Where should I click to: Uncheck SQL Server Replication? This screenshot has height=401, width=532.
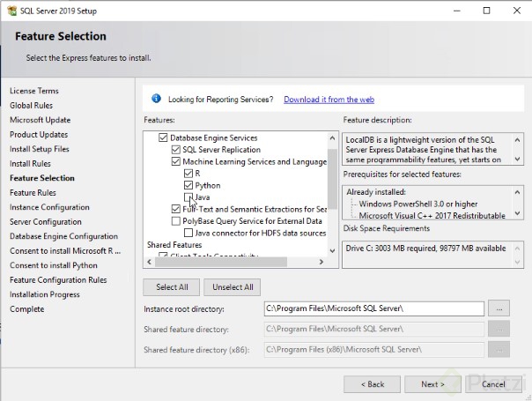tap(176, 150)
